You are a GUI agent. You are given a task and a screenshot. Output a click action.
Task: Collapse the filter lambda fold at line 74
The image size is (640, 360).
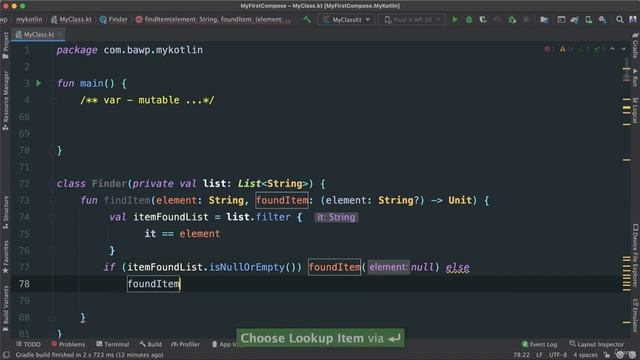(x=53, y=217)
